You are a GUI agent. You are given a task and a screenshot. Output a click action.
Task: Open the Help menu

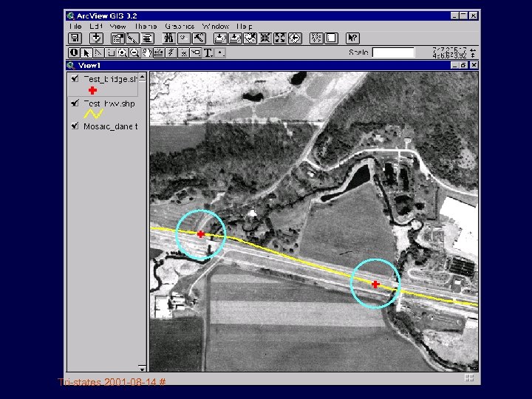pyautogui.click(x=245, y=26)
